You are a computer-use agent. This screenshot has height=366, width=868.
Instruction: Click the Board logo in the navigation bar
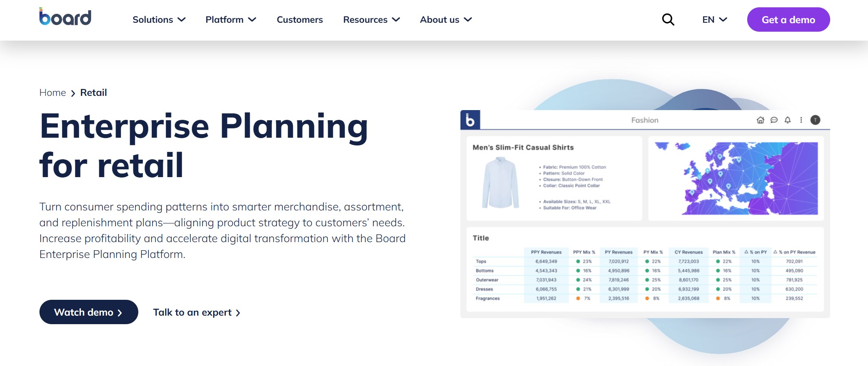click(x=65, y=17)
